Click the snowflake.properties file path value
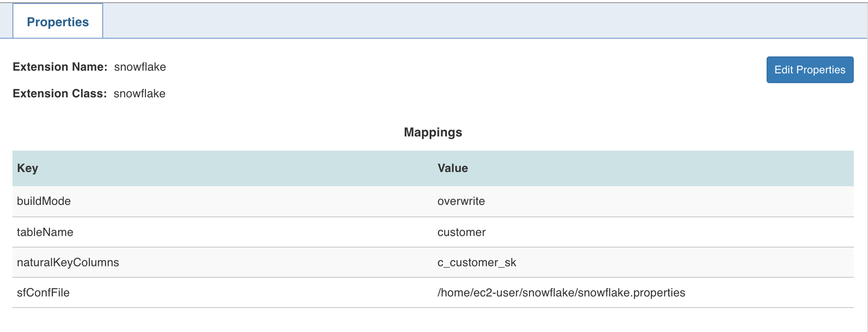This screenshot has height=332, width=868. coord(561,292)
